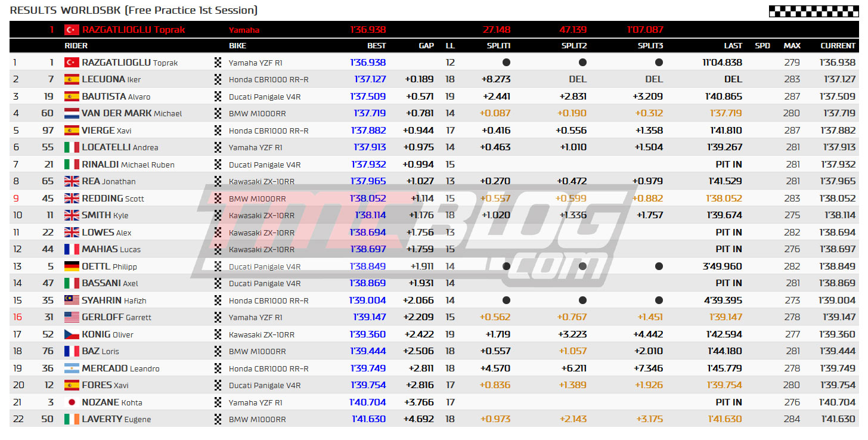
Task: Click the SPLIT2 column header
Action: pyautogui.click(x=574, y=46)
